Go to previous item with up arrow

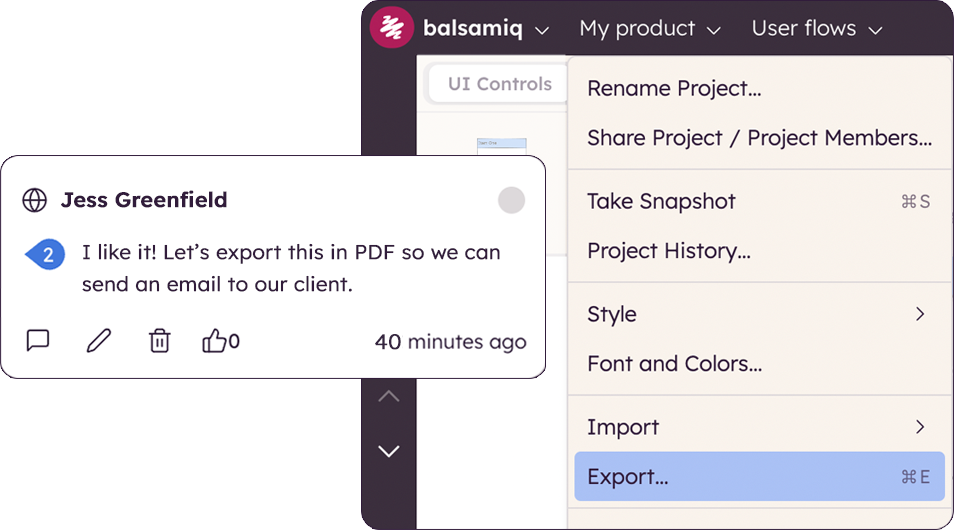pyautogui.click(x=389, y=397)
